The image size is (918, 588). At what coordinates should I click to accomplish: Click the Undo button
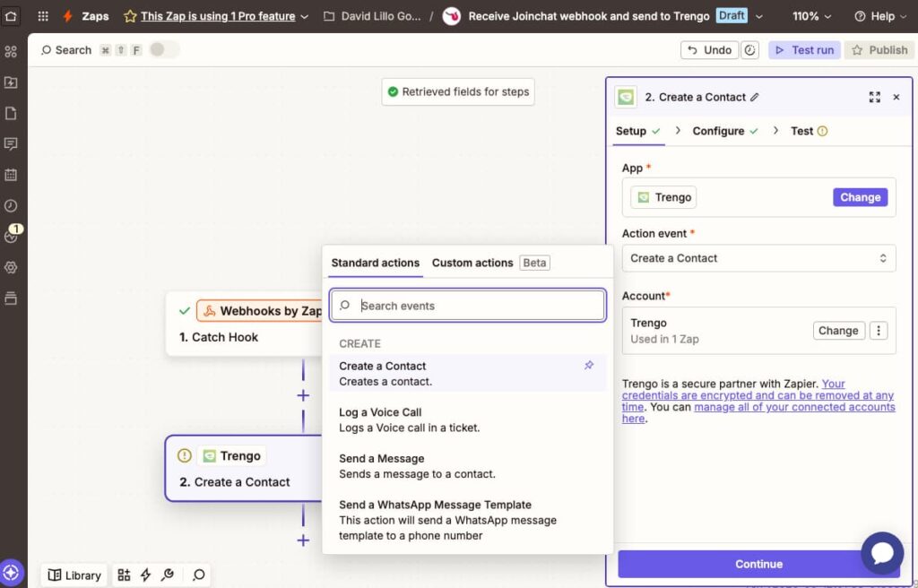(x=709, y=50)
